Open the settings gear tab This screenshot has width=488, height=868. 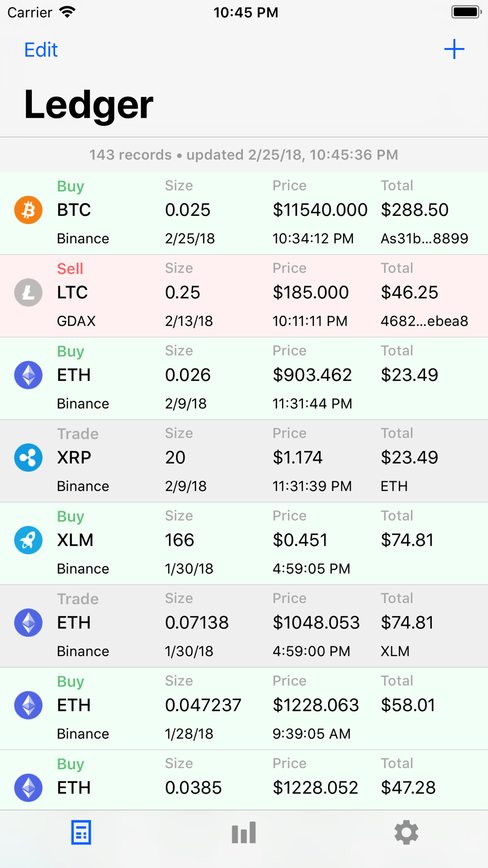point(406,832)
